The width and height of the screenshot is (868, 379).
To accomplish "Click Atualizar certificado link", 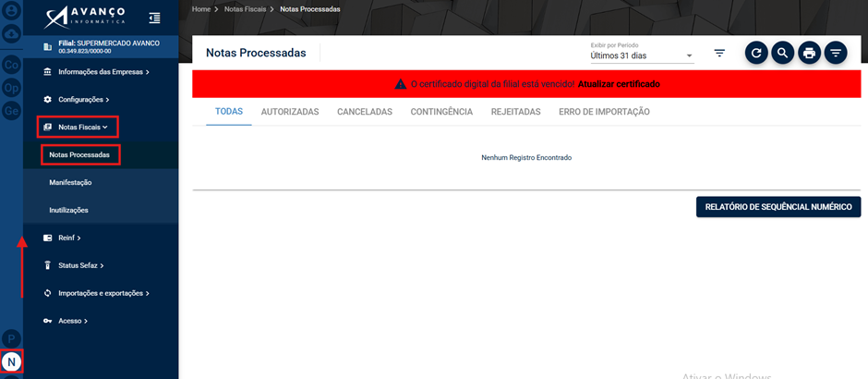I will (619, 84).
